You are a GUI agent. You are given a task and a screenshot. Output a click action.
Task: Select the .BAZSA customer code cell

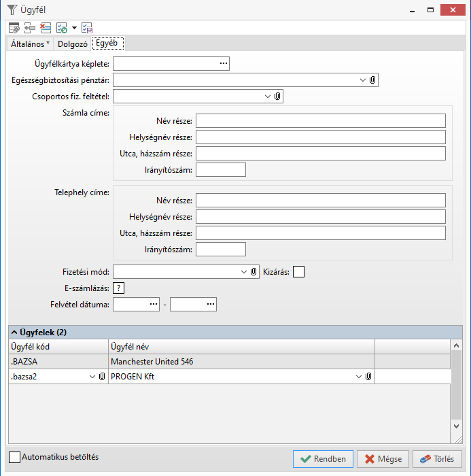pyautogui.click(x=58, y=362)
